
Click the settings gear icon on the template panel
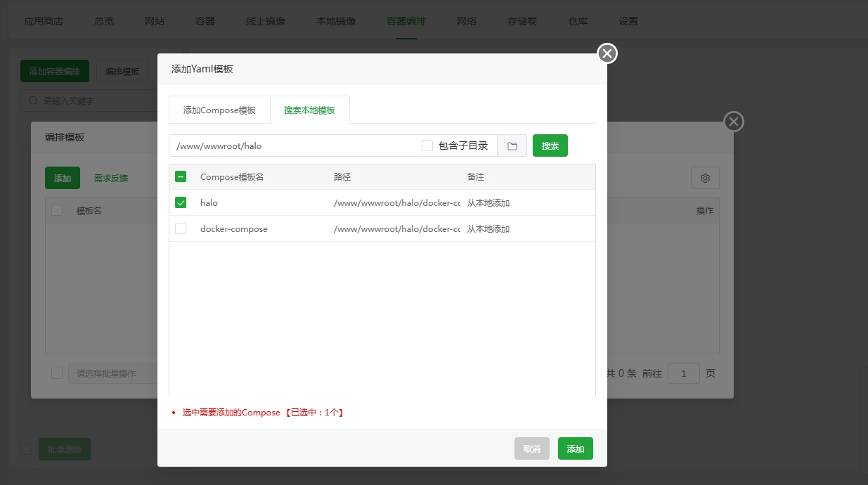(x=705, y=178)
